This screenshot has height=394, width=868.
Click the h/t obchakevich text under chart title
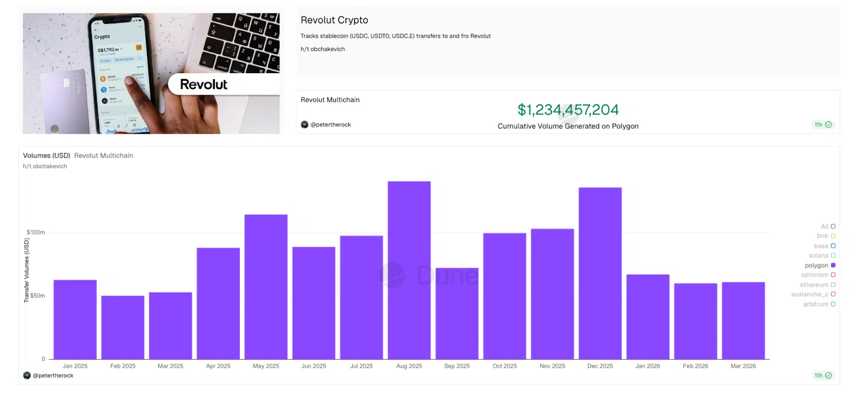tap(45, 166)
